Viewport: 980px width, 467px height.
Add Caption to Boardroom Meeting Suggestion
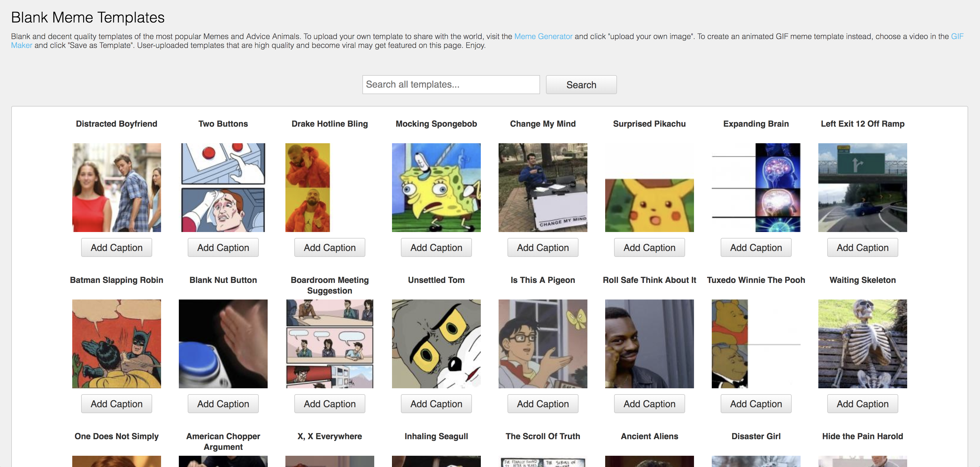click(330, 404)
